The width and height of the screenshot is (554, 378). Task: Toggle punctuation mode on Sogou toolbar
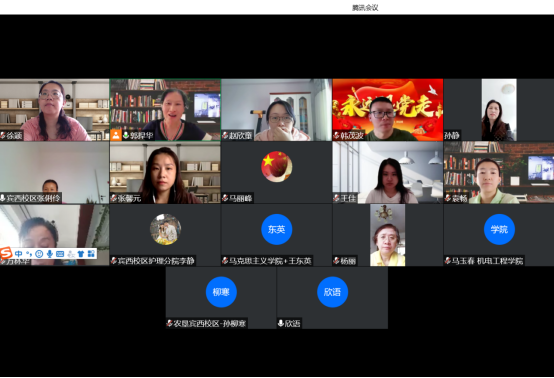point(29,253)
